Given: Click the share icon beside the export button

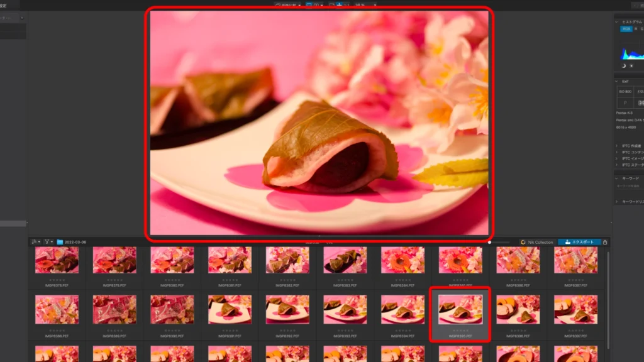Looking at the screenshot, I should tap(605, 242).
